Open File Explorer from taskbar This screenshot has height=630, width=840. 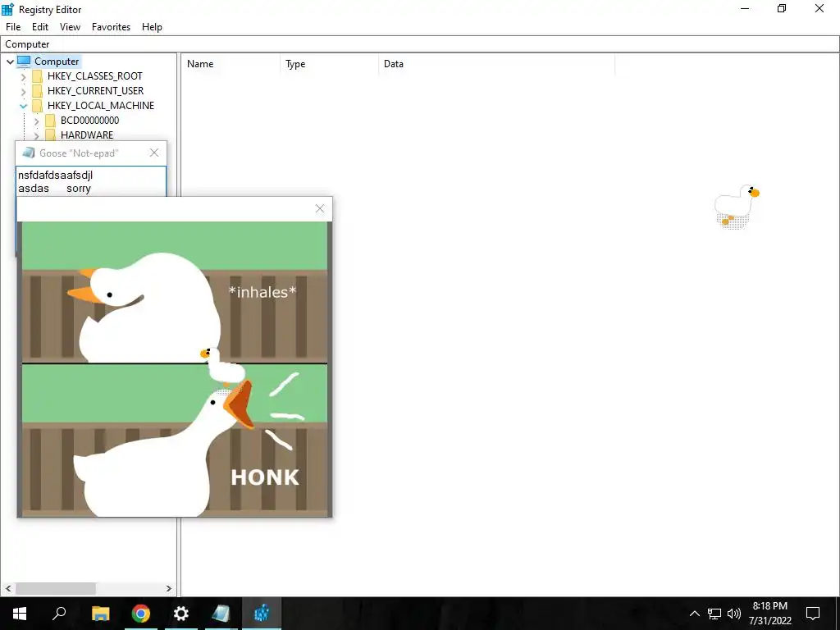click(x=100, y=614)
